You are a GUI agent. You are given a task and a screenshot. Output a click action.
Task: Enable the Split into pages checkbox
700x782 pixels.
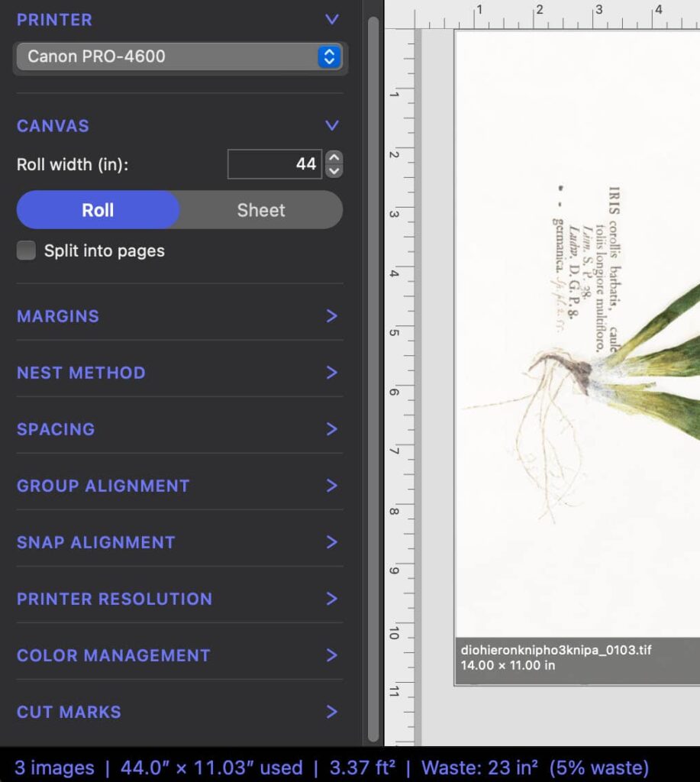(x=26, y=250)
